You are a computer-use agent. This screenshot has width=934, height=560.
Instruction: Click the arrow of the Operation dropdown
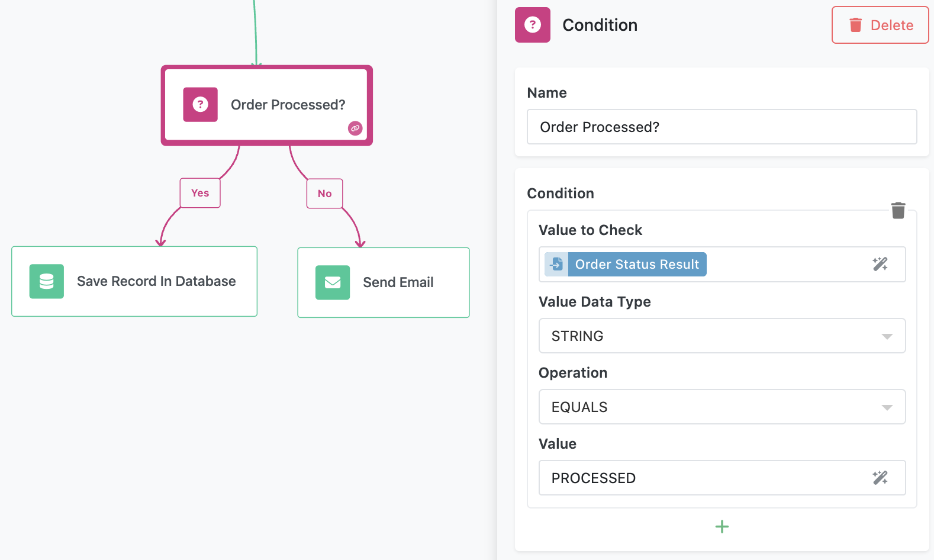click(x=887, y=407)
